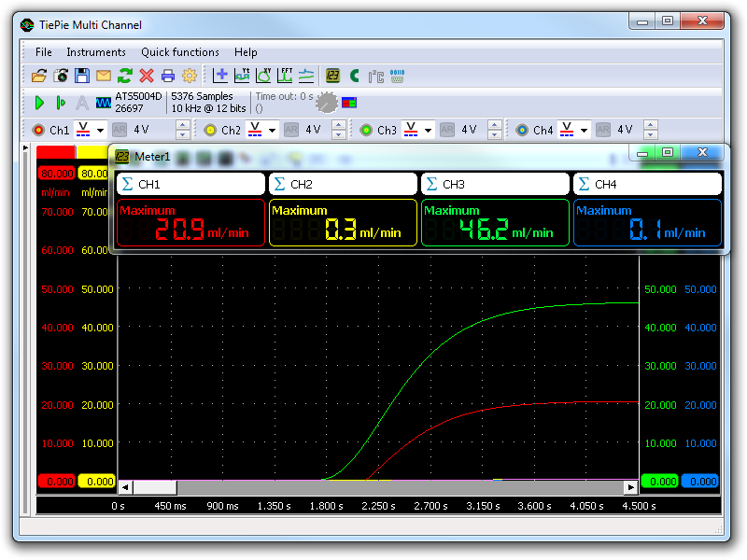Screen dimensions: 747x560
Task: Open settings via the gear icon
Action: click(x=190, y=76)
